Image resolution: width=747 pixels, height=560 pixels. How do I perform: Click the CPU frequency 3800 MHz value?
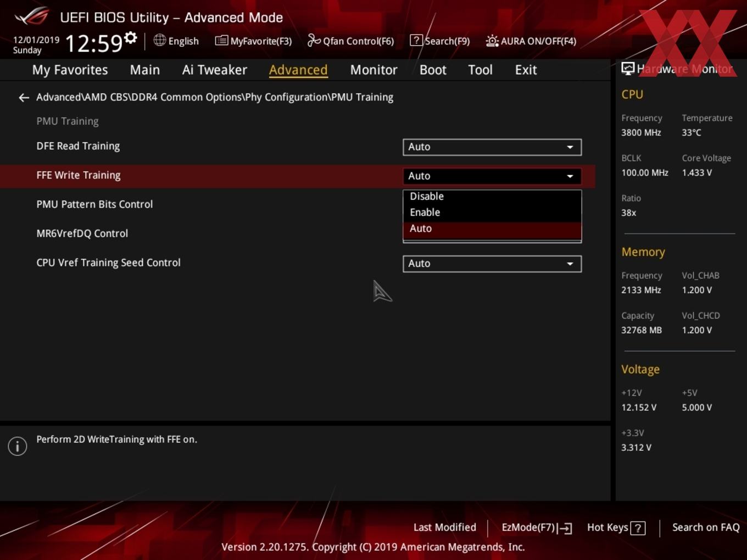[x=641, y=132]
